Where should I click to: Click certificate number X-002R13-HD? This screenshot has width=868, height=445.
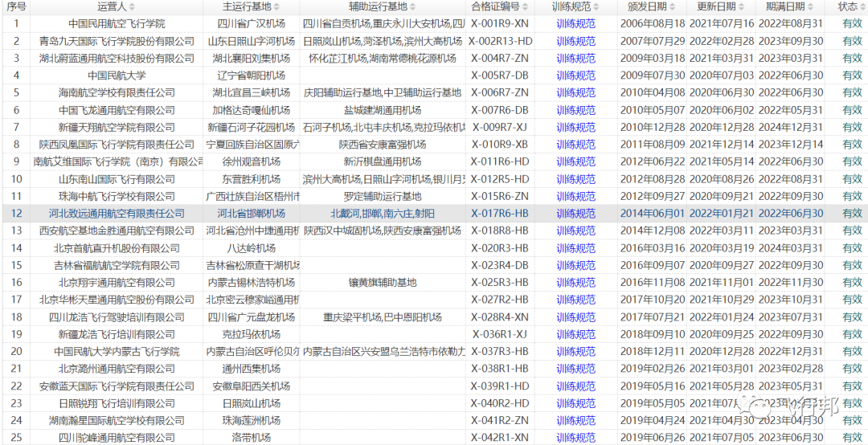pos(500,41)
